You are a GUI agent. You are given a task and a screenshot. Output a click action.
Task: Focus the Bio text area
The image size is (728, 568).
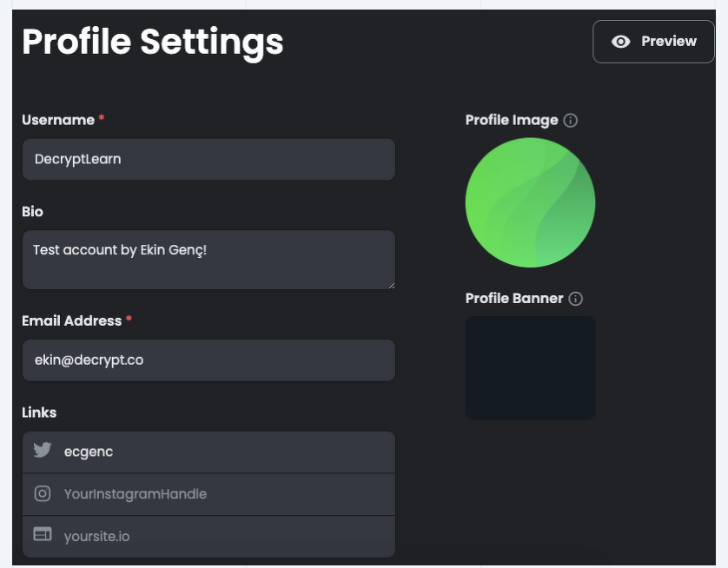click(208, 260)
